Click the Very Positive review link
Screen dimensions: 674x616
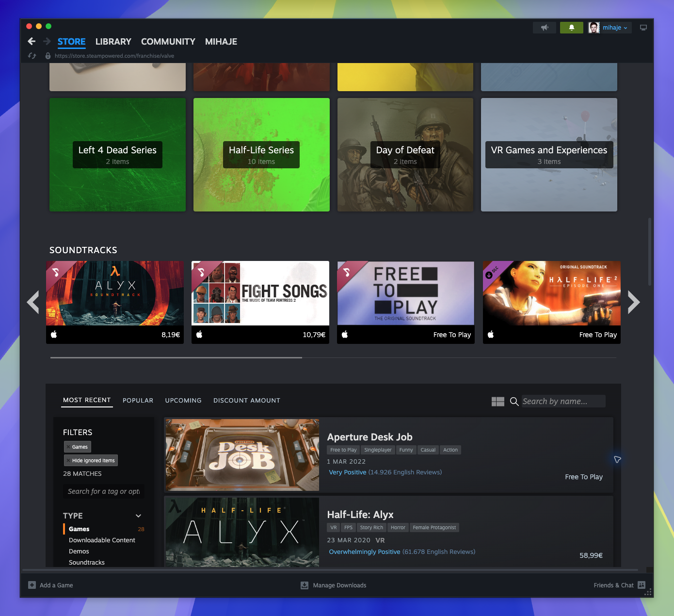click(348, 472)
